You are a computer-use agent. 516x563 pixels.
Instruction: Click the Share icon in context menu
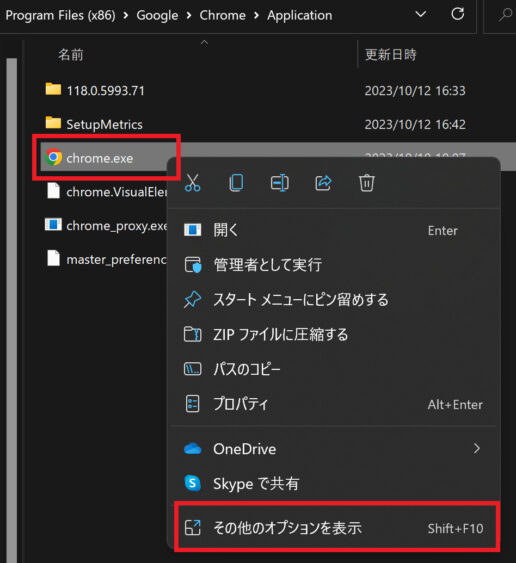point(323,183)
